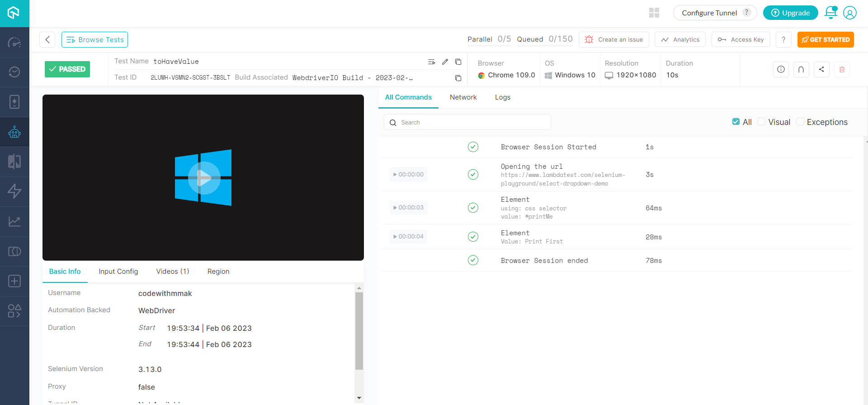Viewport: 868px width, 405px height.
Task: Click the Browse Tests button
Action: pyautogui.click(x=94, y=40)
